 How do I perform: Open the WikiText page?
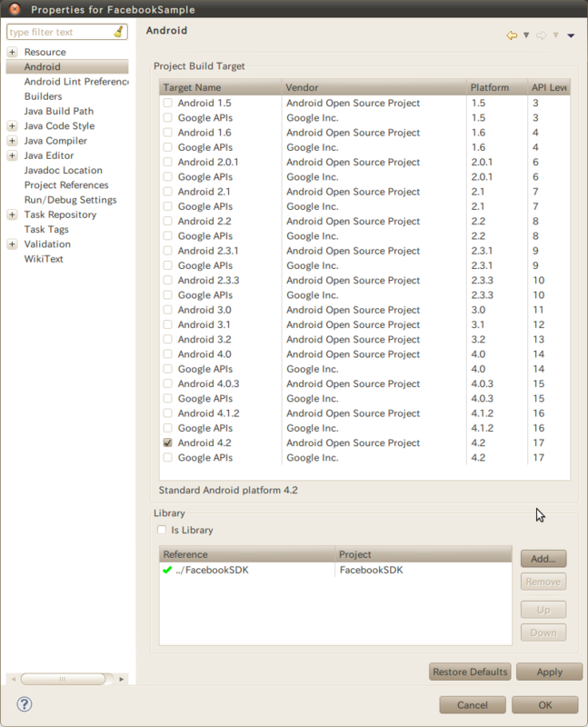tap(44, 259)
